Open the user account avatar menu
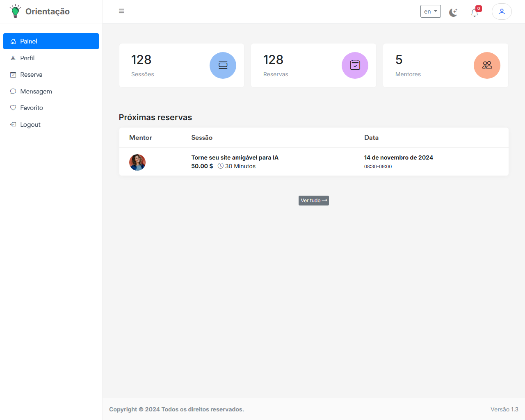 point(501,11)
